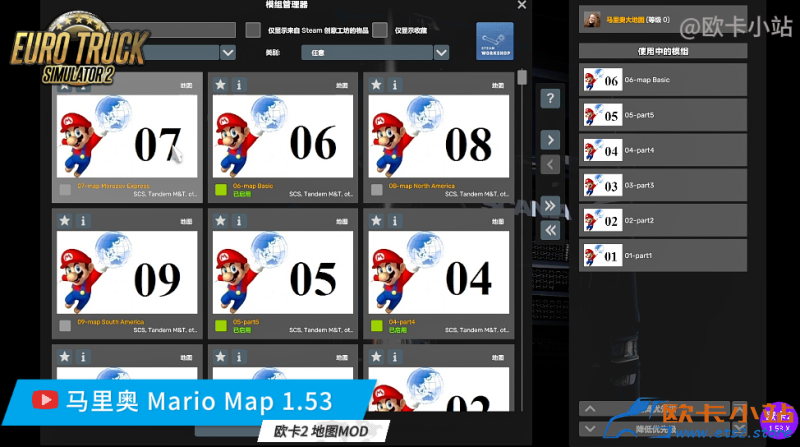Viewport: 800px width, 447px height.
Task: Lower mod priority with down arrow
Action: point(590,429)
